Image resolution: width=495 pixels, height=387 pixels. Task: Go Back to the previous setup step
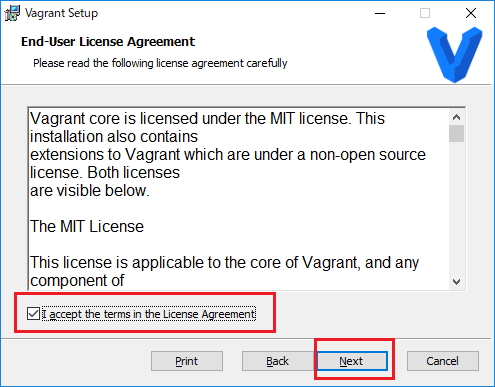(277, 361)
